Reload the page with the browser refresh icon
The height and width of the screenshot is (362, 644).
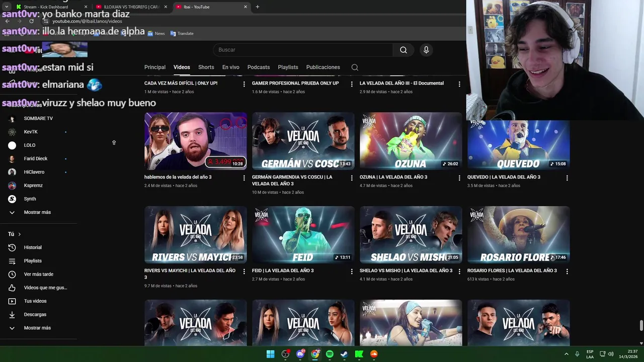(31, 21)
